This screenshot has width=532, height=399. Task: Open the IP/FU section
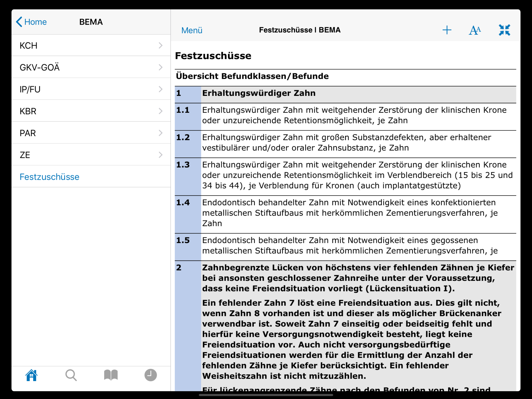point(91,89)
